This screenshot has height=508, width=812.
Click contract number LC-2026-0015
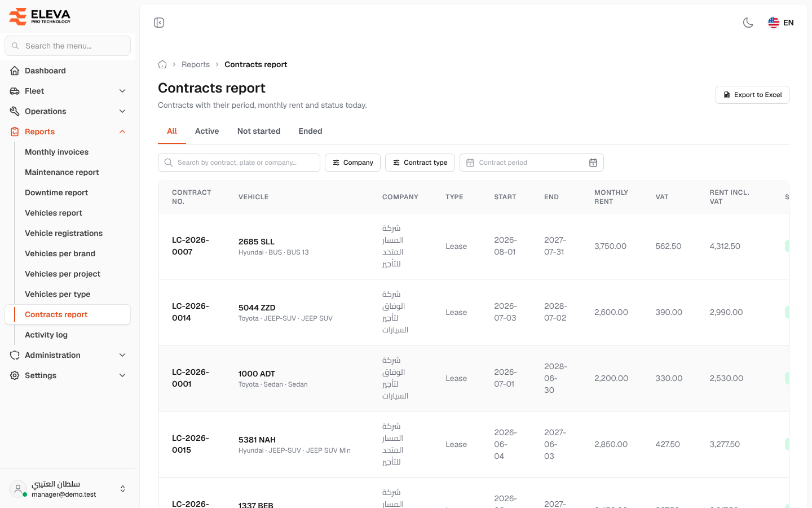[191, 444]
